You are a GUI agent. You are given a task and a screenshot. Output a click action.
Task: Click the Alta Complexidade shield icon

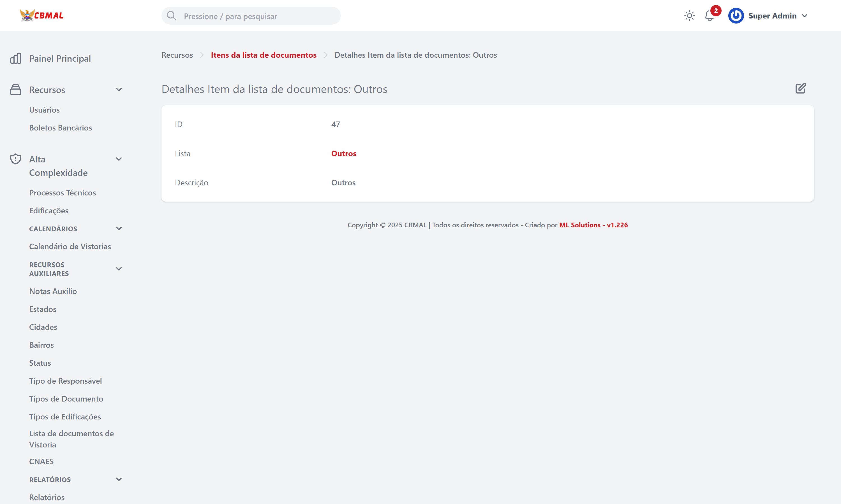tap(16, 159)
